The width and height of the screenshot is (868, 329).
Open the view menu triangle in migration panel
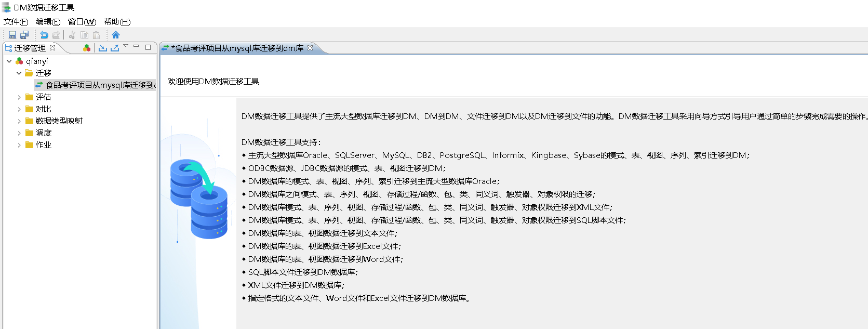coord(126,46)
